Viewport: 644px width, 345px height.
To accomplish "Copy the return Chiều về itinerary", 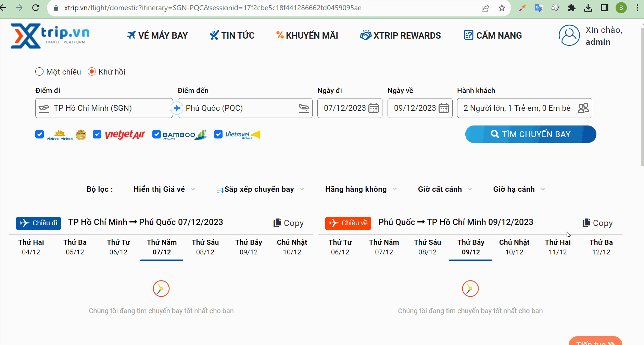I will [x=598, y=223].
